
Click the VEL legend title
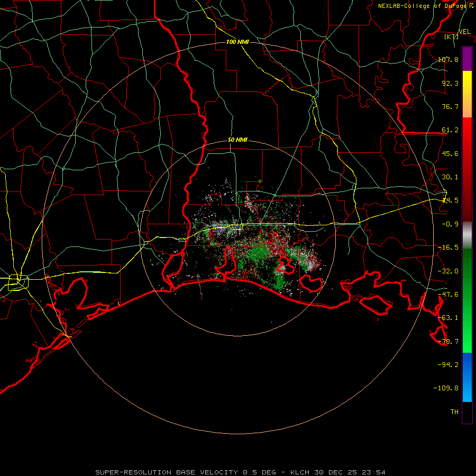click(464, 32)
